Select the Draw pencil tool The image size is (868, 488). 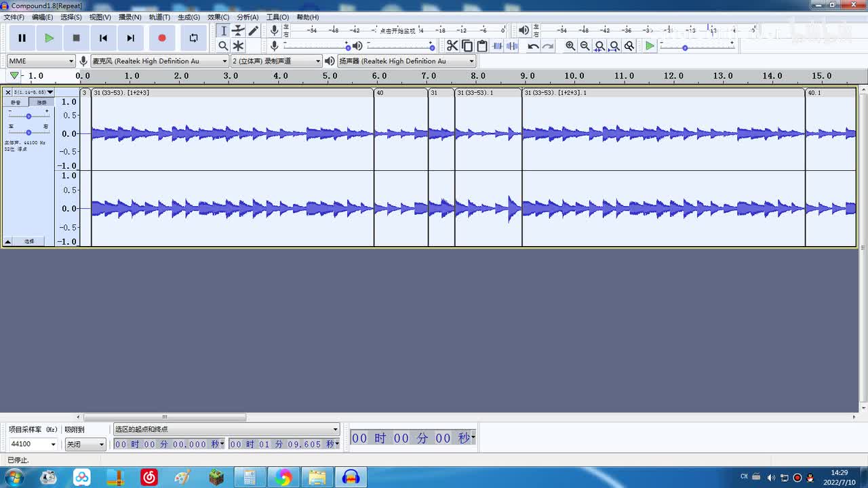[253, 30]
